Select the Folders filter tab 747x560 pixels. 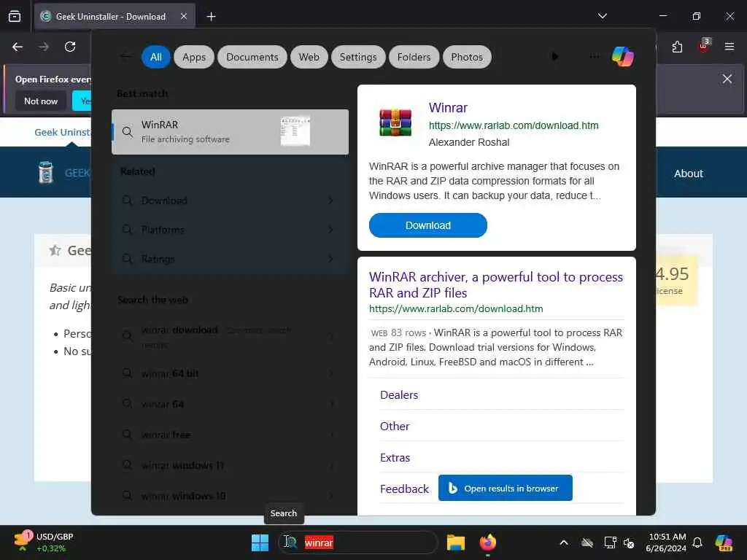coord(414,57)
